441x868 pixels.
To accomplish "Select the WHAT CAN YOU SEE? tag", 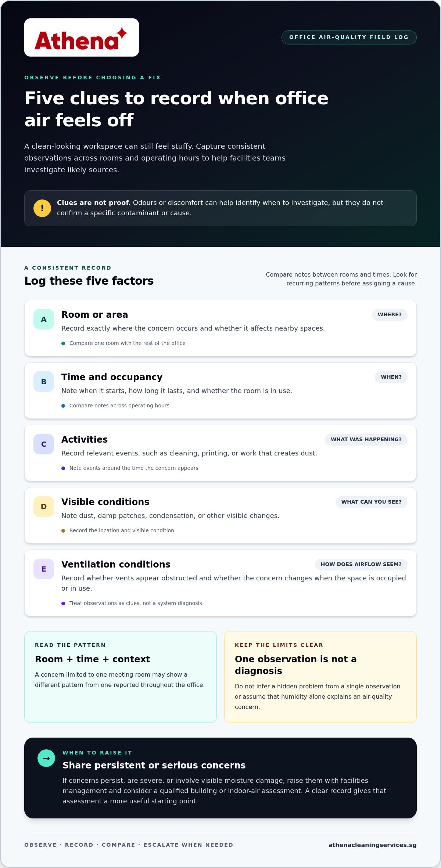I will tap(372, 502).
